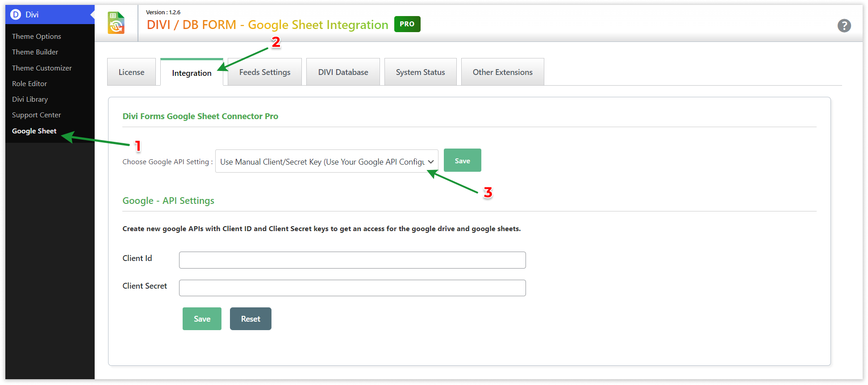Click the help question mark icon

tap(844, 26)
